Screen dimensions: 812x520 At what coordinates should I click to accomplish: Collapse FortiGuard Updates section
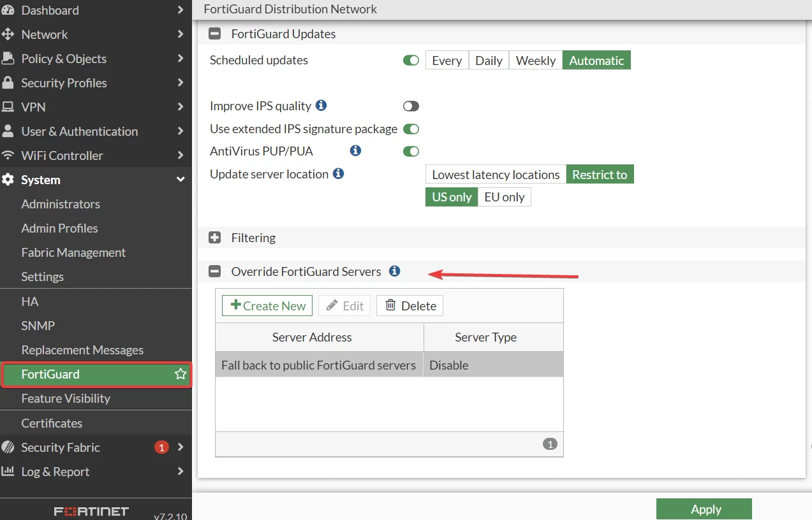(215, 34)
